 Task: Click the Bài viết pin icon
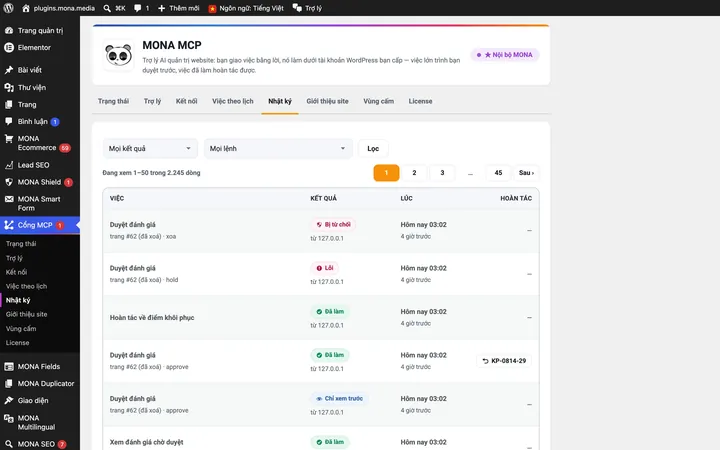9,70
